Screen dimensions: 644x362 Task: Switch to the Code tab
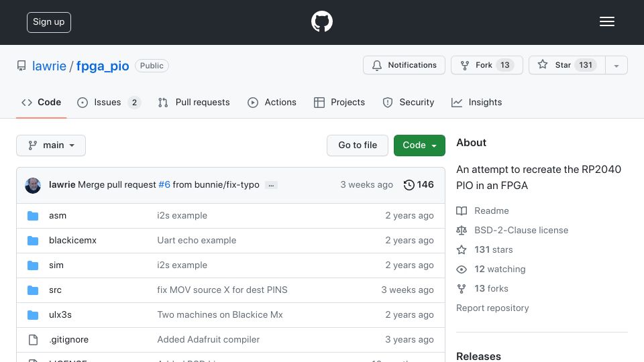pyautogui.click(x=41, y=102)
